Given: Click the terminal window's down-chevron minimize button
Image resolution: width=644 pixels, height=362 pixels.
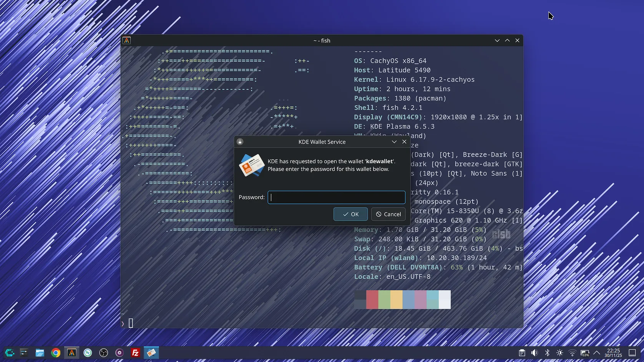Looking at the screenshot, I should [x=497, y=40].
